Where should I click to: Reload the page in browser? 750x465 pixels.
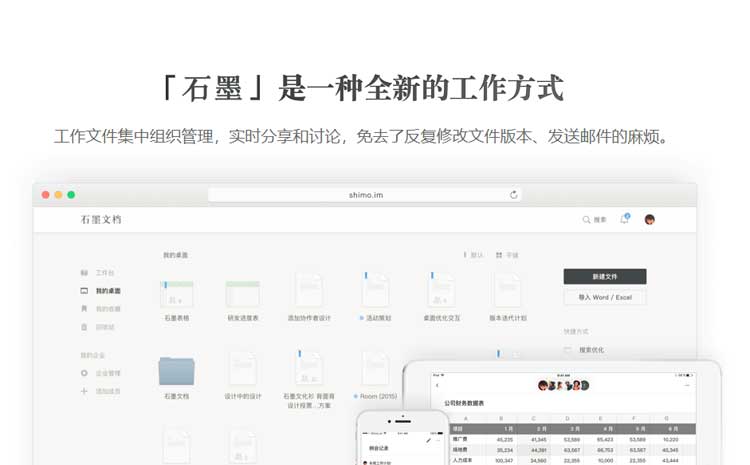[x=513, y=195]
